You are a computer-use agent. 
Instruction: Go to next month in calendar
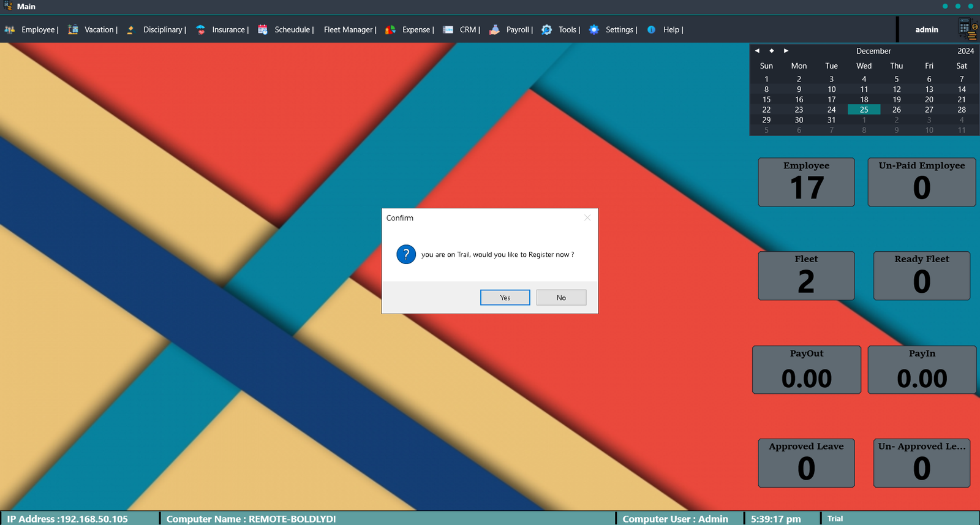point(786,51)
